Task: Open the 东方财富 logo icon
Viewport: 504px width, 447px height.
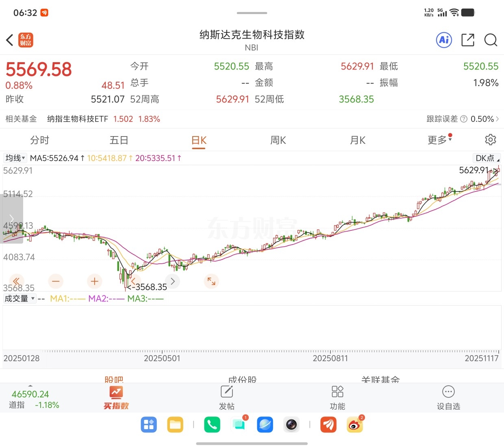Action: 26,40
